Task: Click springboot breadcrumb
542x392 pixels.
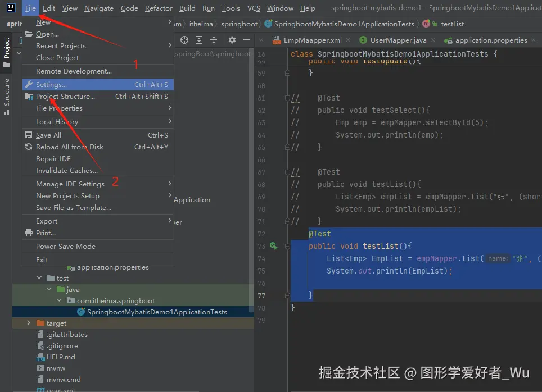Action: point(239,24)
